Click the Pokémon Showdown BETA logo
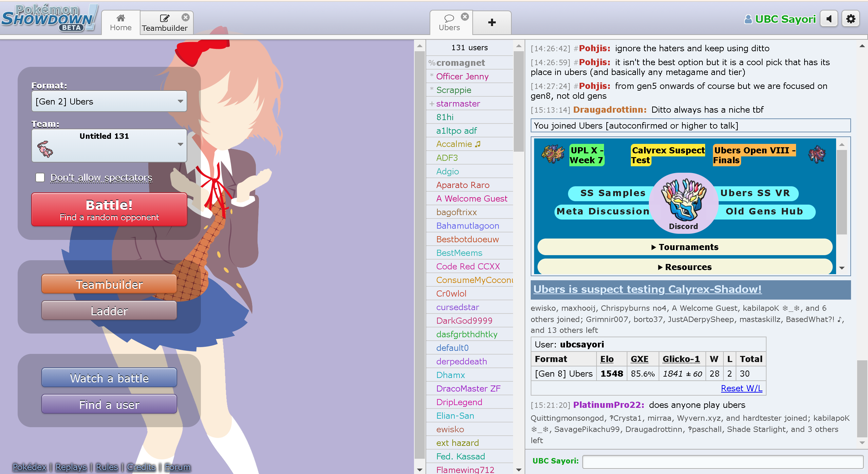 (49, 18)
